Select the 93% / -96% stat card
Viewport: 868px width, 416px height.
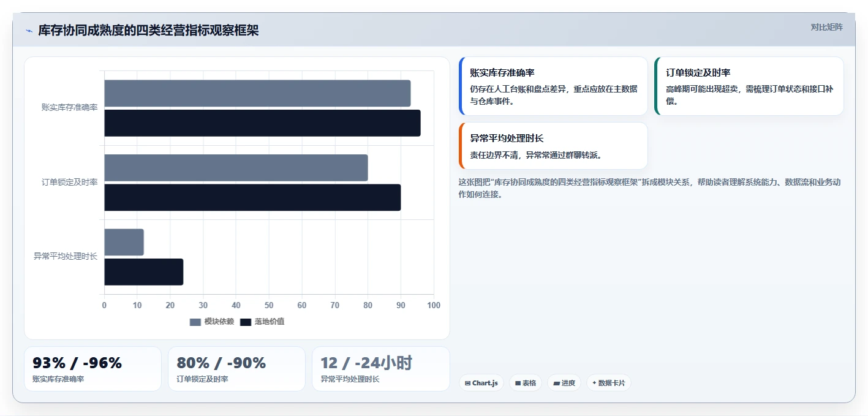point(92,369)
